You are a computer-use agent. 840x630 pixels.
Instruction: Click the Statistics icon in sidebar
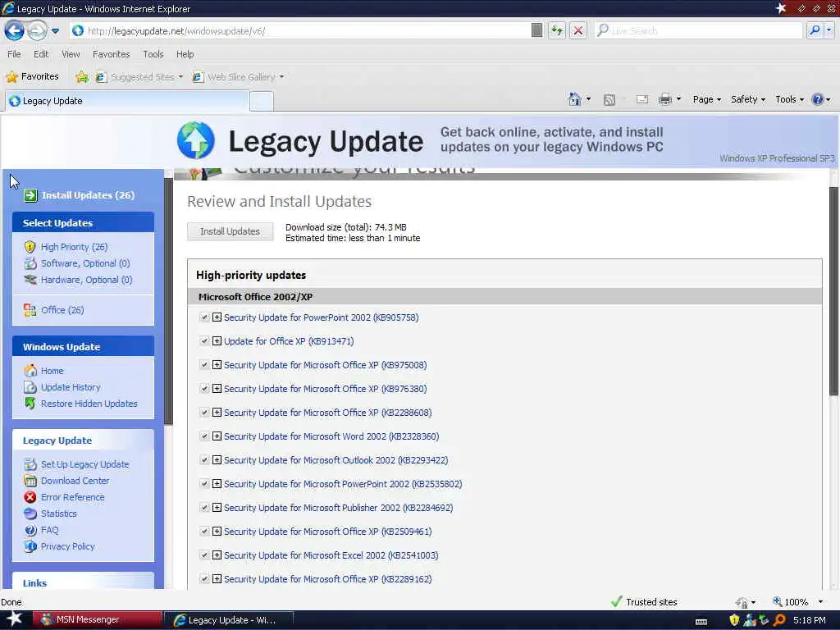[30, 514]
